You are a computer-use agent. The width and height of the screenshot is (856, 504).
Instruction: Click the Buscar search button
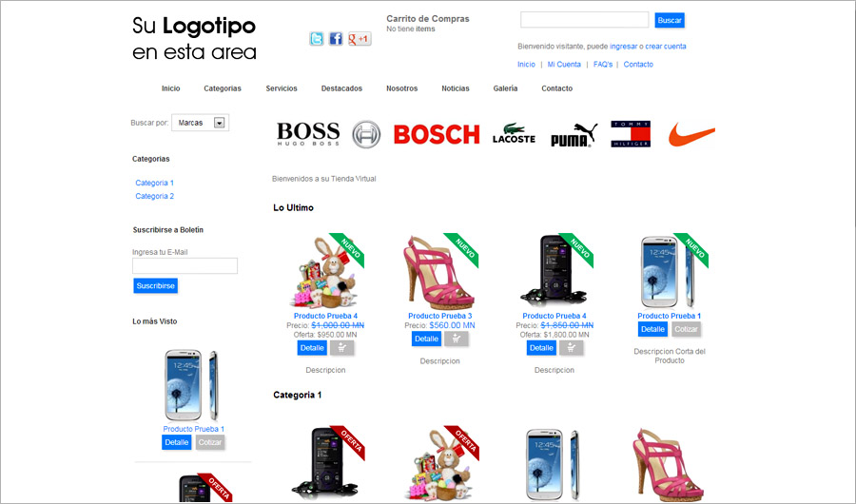(670, 20)
